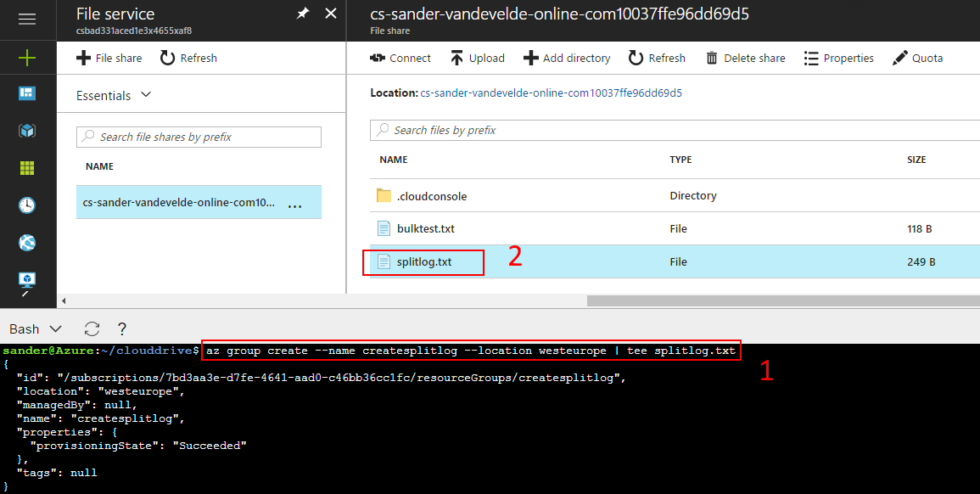This screenshot has width=980, height=494.
Task: Open the Bash shell type dropdown
Action: [35, 328]
